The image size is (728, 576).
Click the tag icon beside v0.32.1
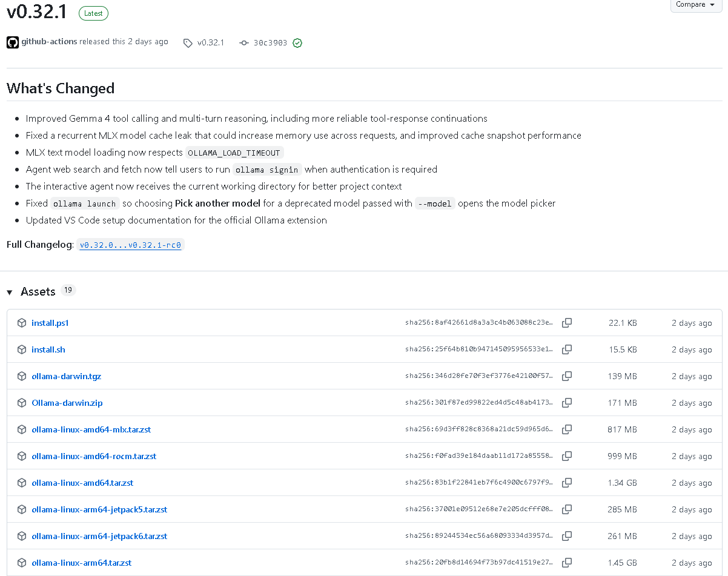coord(188,43)
